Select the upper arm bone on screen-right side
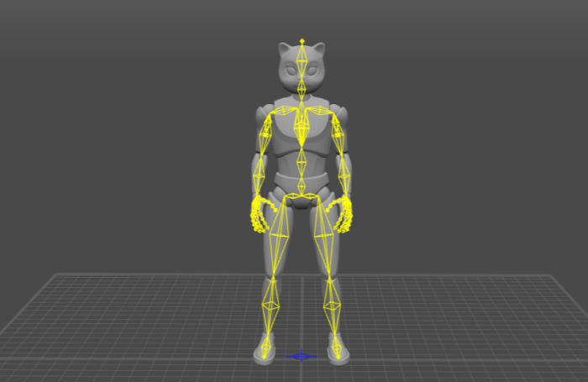Viewport: 588px width, 382px height. (339, 135)
